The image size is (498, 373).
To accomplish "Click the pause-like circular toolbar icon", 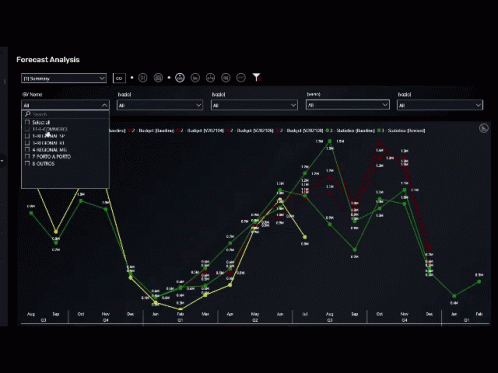I will [x=143, y=78].
